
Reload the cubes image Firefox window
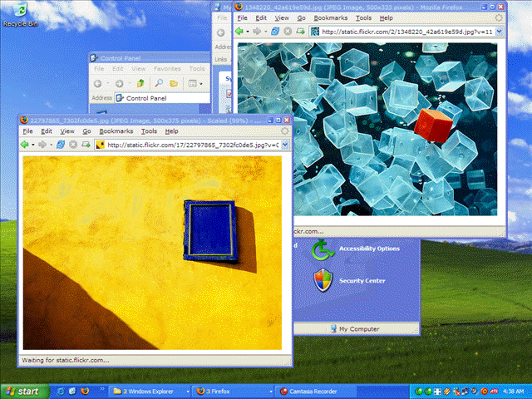click(275, 32)
